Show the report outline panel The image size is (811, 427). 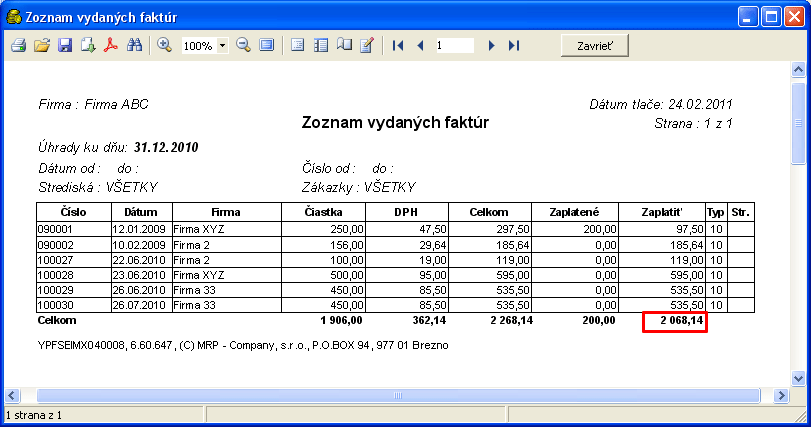click(297, 45)
